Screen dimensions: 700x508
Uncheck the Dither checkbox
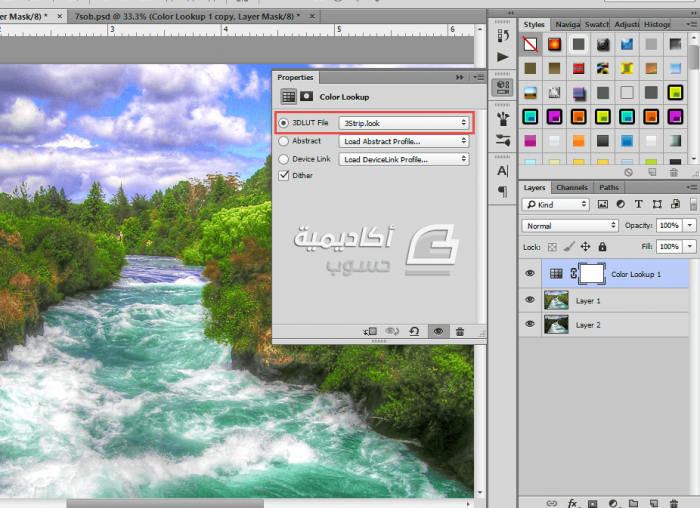[284, 175]
